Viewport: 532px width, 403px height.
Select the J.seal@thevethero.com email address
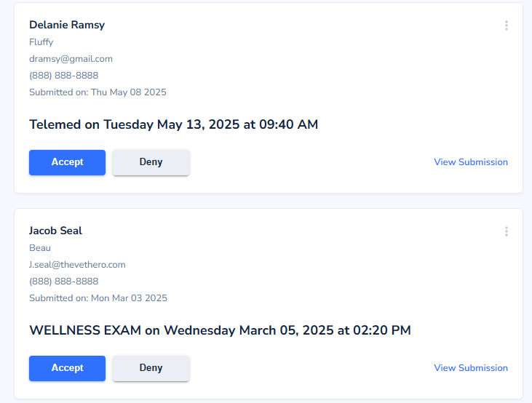(x=77, y=265)
